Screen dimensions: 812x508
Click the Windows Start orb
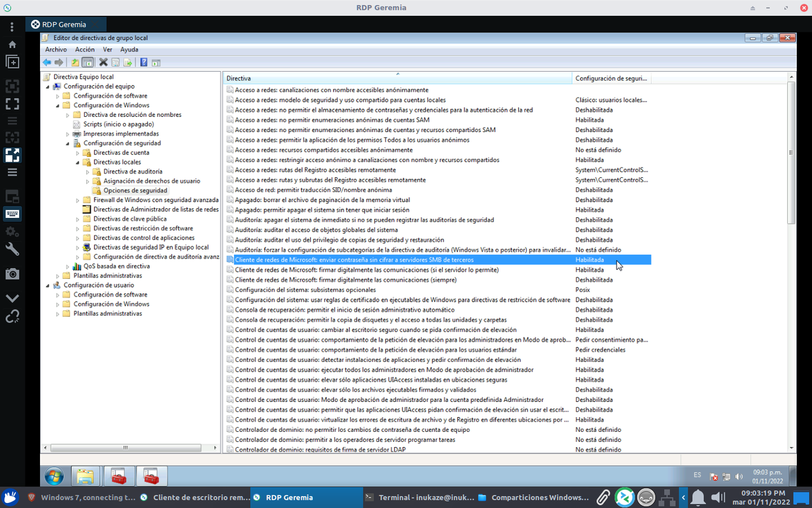(54, 476)
